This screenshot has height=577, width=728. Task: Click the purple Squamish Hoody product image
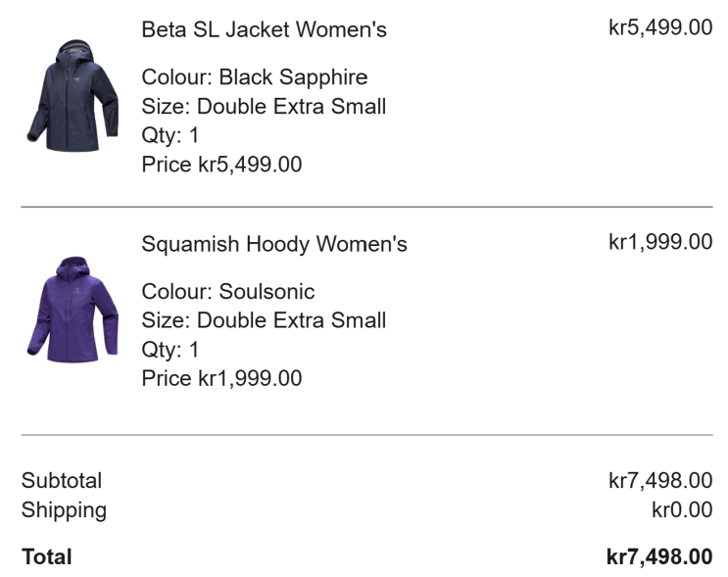(x=73, y=310)
